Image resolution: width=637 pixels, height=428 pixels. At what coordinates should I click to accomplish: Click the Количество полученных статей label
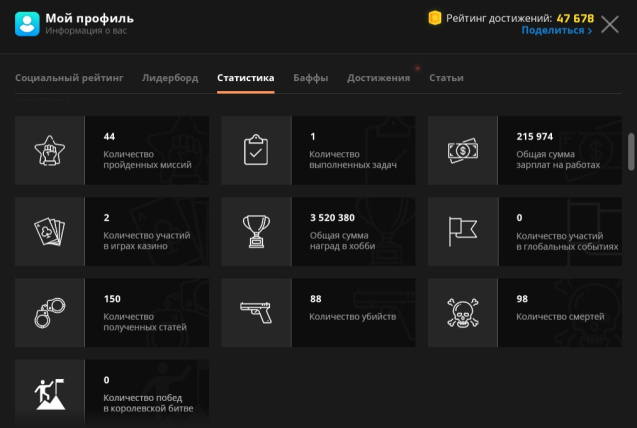[145, 322]
